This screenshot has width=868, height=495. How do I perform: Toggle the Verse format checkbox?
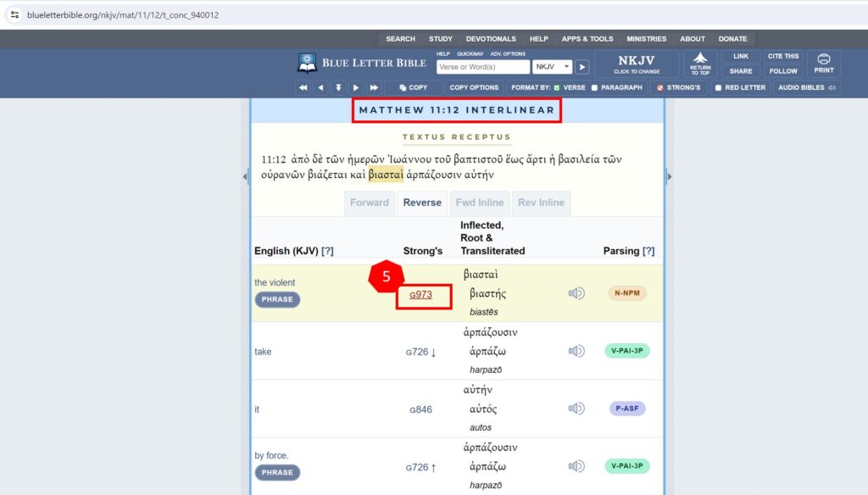(557, 87)
